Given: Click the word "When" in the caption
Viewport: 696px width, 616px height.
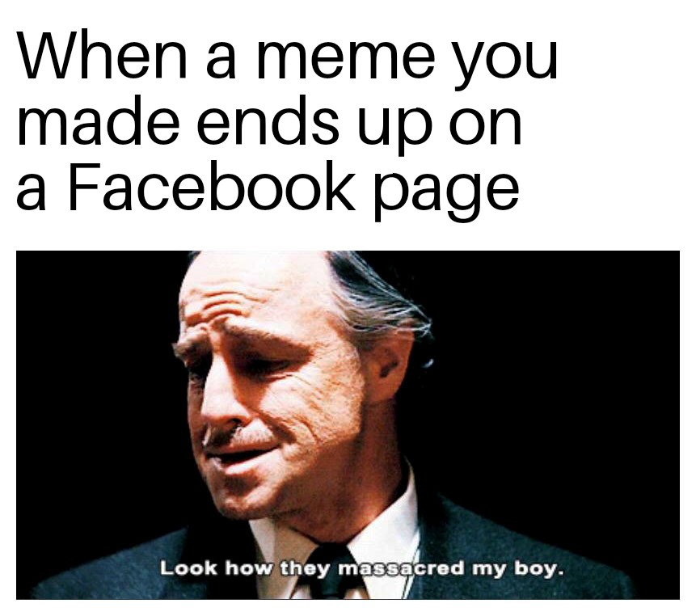Looking at the screenshot, I should 102,55.
